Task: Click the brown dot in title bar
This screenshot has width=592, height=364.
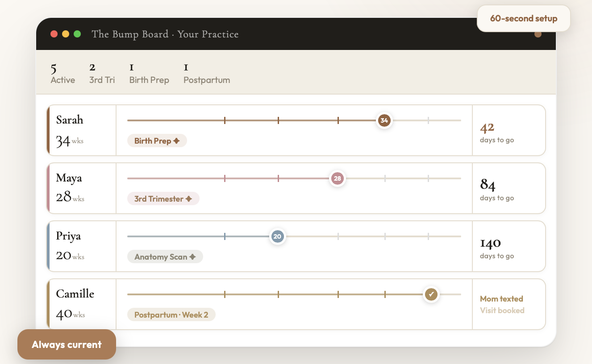Action: (x=538, y=34)
